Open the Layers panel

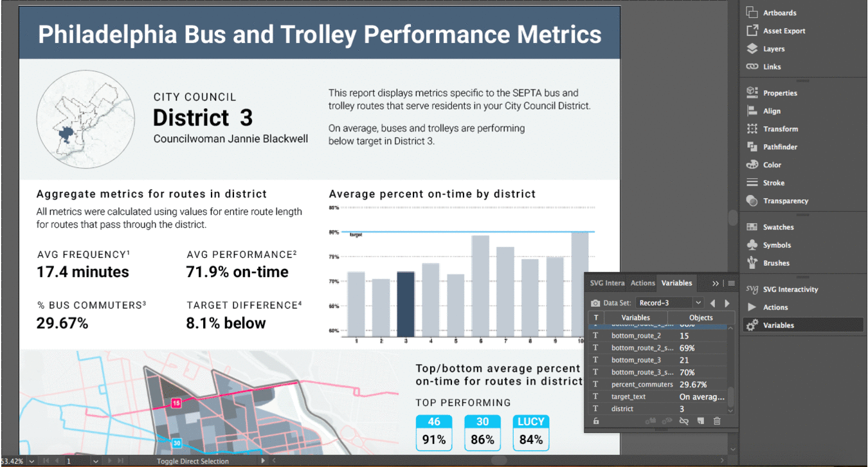(x=773, y=49)
